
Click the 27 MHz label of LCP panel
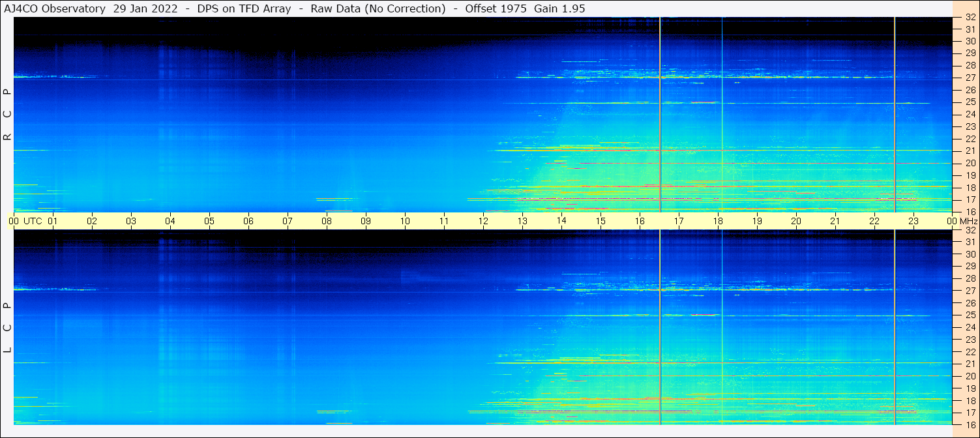coord(970,291)
